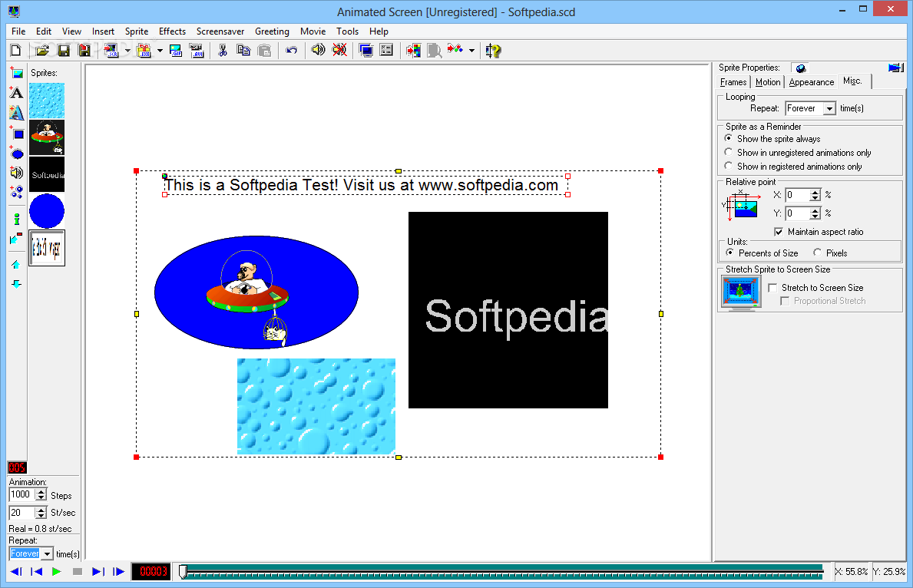The width and height of the screenshot is (913, 588).
Task: Play the animation
Action: click(x=57, y=572)
